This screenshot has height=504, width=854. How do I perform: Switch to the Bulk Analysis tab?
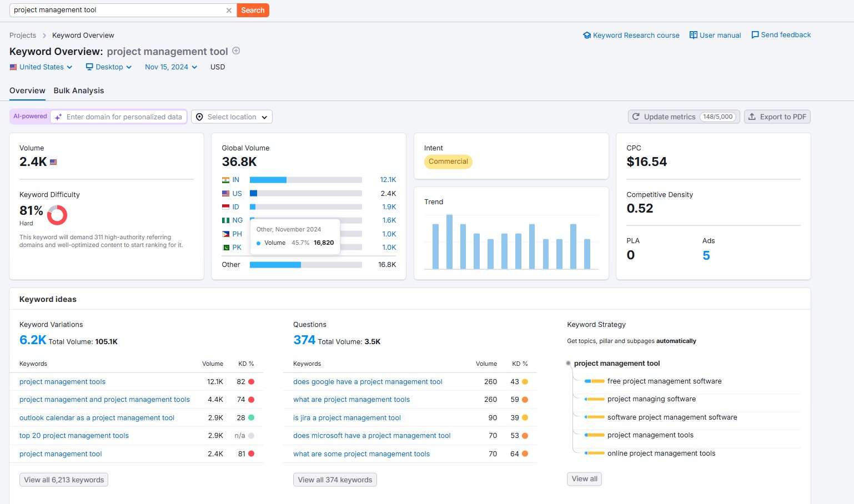click(79, 90)
